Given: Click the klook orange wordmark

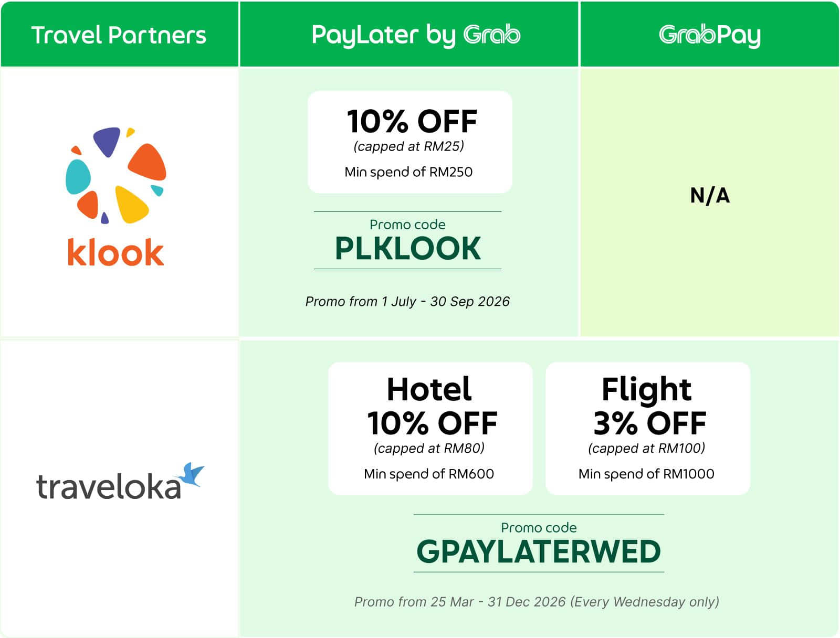Looking at the screenshot, I should coord(115,252).
